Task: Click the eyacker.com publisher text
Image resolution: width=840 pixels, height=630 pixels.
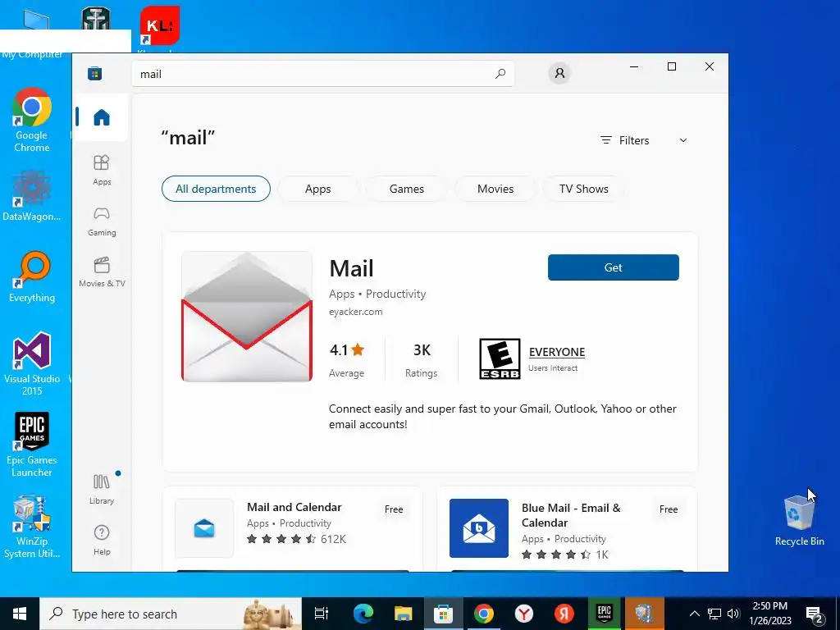Action: (x=356, y=311)
